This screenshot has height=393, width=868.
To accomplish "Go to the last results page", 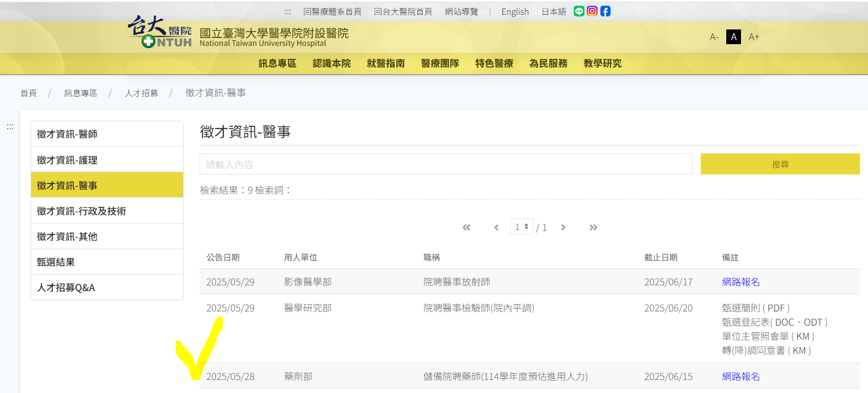I will 593,227.
